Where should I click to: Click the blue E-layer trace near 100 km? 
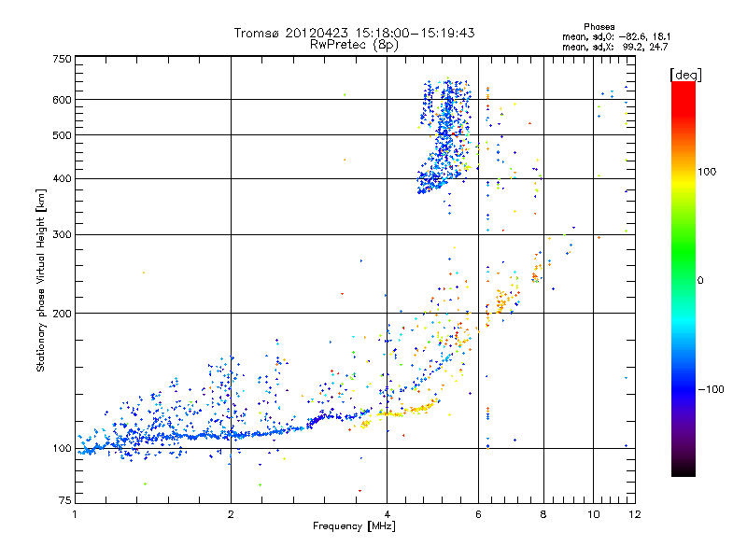[x=190, y=436]
